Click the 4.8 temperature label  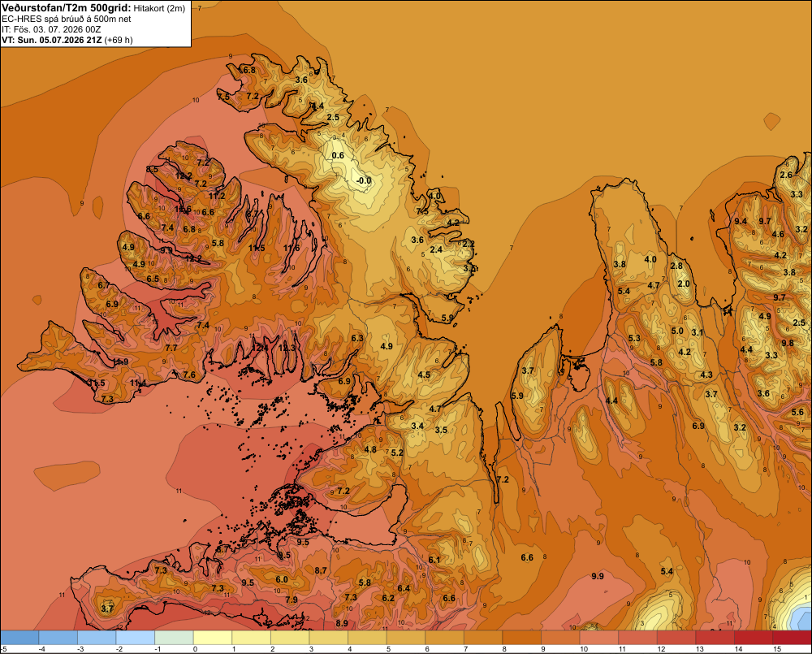pos(370,449)
